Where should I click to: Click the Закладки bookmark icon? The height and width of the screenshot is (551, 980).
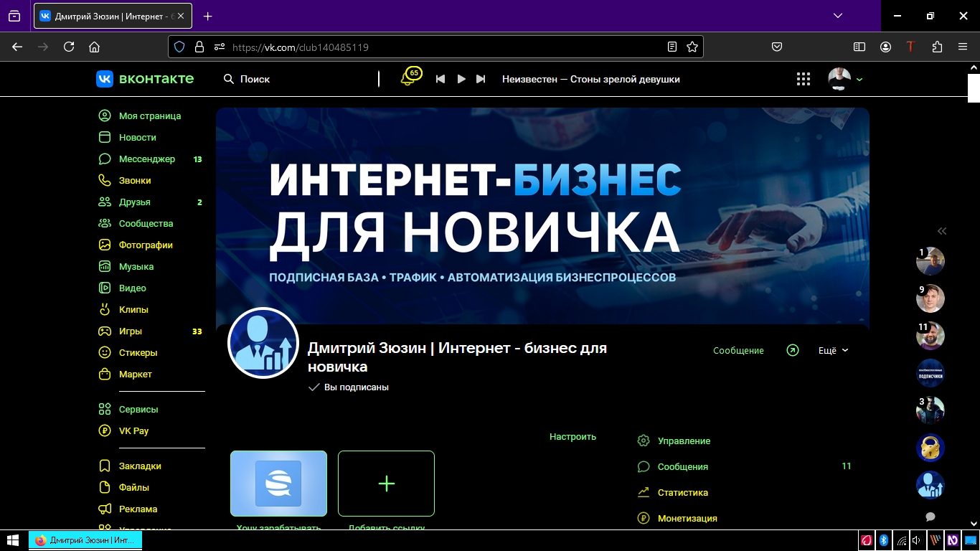click(x=105, y=466)
